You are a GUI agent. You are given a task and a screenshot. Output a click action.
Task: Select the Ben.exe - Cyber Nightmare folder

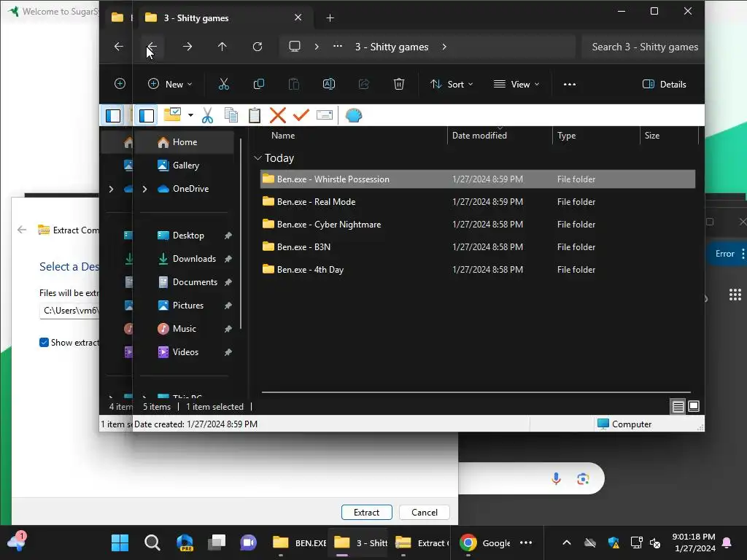pyautogui.click(x=477, y=225)
